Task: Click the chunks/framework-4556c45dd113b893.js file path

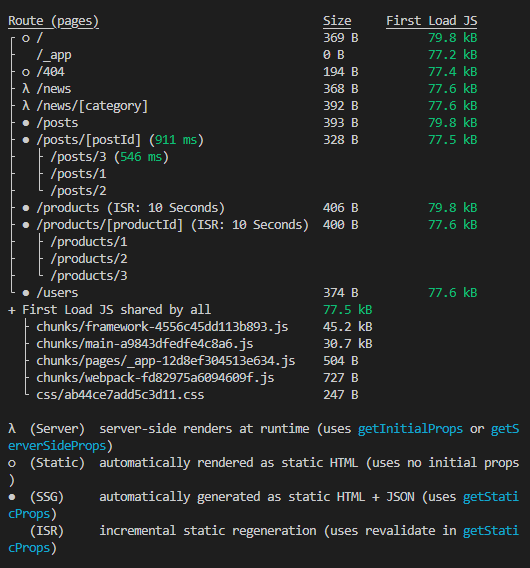Action: tap(162, 327)
